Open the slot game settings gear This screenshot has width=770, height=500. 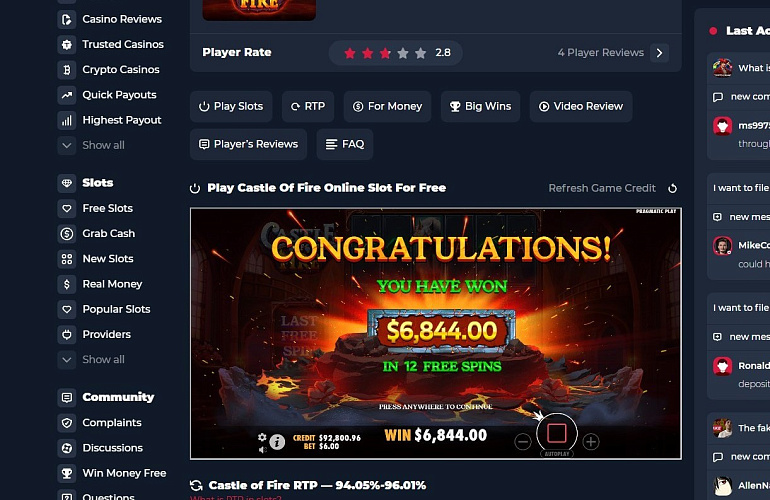[x=262, y=437]
